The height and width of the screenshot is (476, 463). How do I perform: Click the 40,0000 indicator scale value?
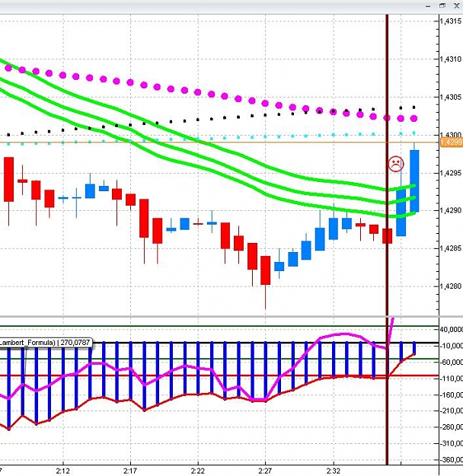(x=452, y=329)
